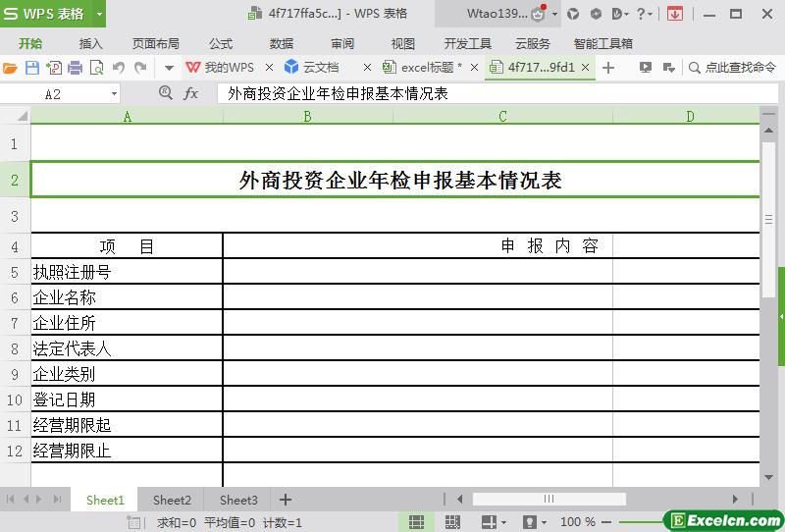Open the 我的WPS tab
The width and height of the screenshot is (785, 532).
pyautogui.click(x=220, y=68)
